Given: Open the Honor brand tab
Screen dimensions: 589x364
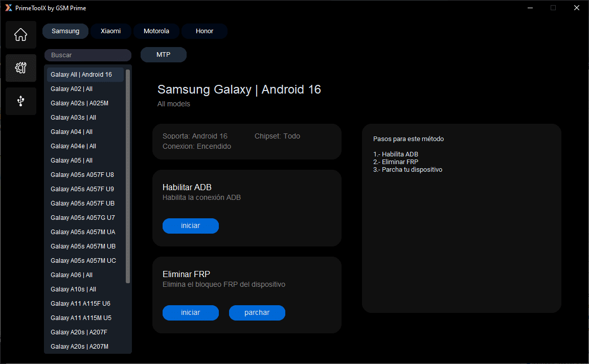Looking at the screenshot, I should point(204,31).
